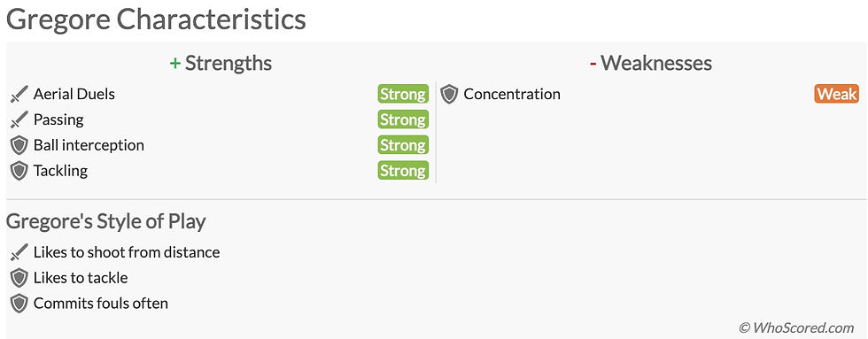
Task: Click the Weaknesses column heading
Action: pos(651,63)
